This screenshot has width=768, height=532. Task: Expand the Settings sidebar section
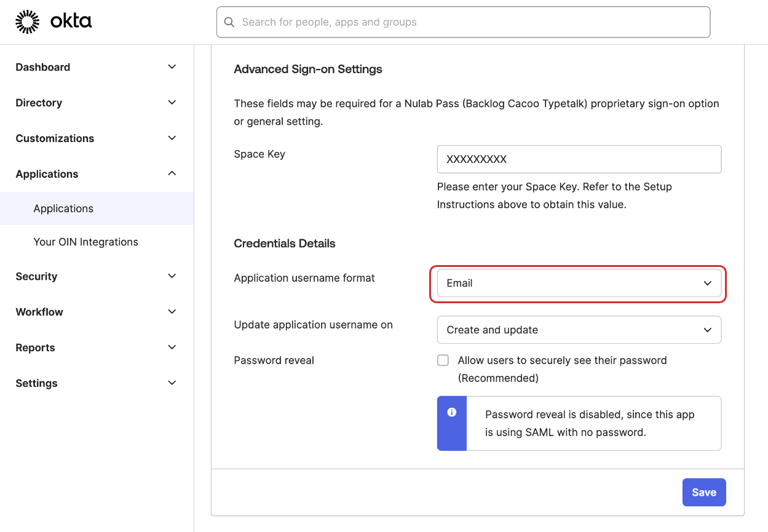[97, 384]
